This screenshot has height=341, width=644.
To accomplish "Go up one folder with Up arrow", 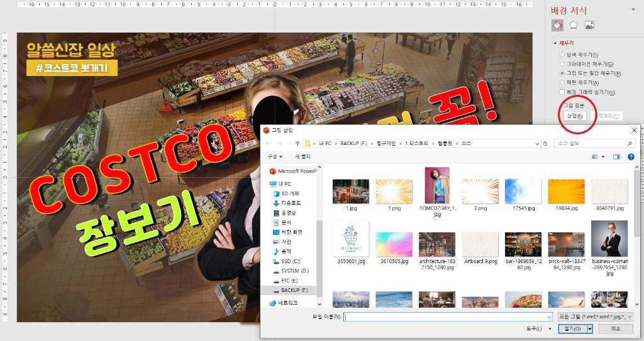I will coord(297,144).
